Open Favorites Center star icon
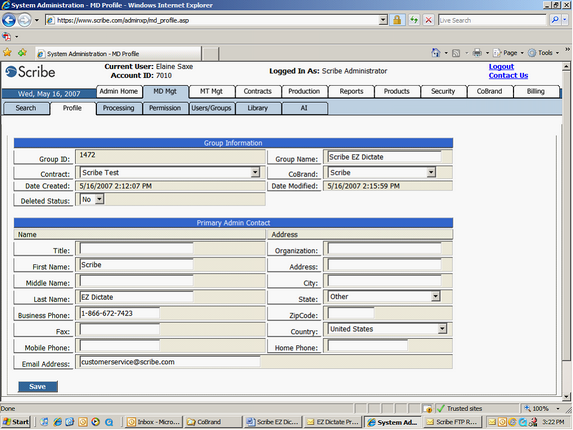 [7, 53]
